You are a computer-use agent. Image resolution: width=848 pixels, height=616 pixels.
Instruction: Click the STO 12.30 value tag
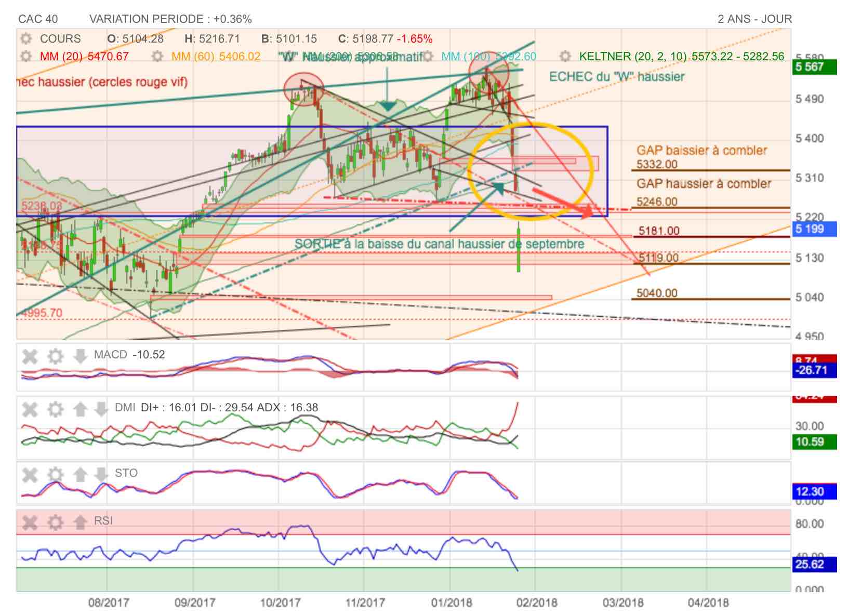[814, 491]
